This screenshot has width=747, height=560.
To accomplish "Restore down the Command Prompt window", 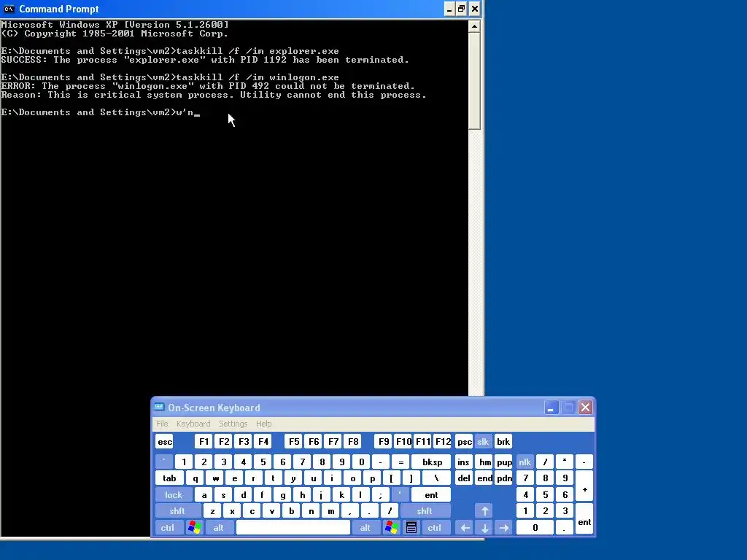I will [x=461, y=9].
